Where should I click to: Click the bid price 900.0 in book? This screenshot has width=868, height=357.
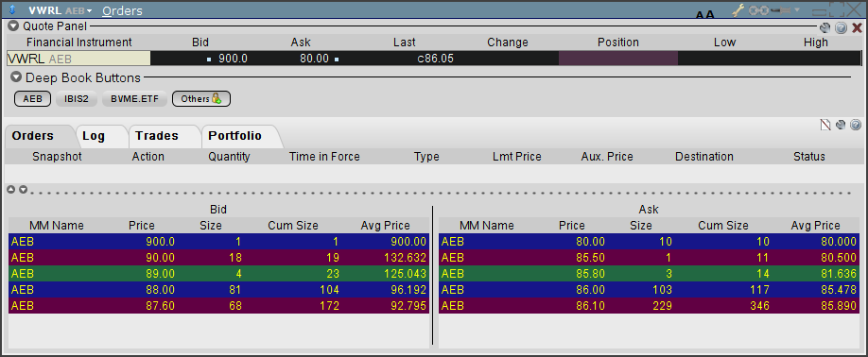click(x=161, y=242)
